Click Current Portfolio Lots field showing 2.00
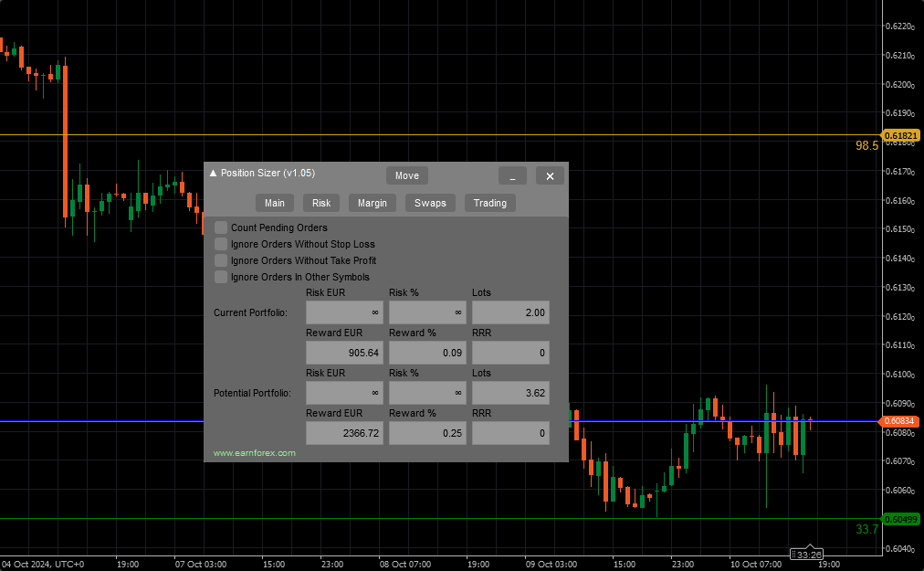 coord(510,312)
